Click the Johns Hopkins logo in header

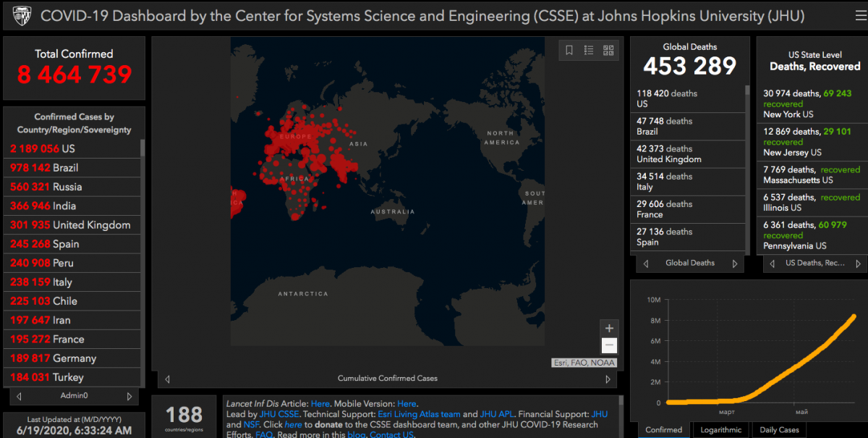(22, 15)
